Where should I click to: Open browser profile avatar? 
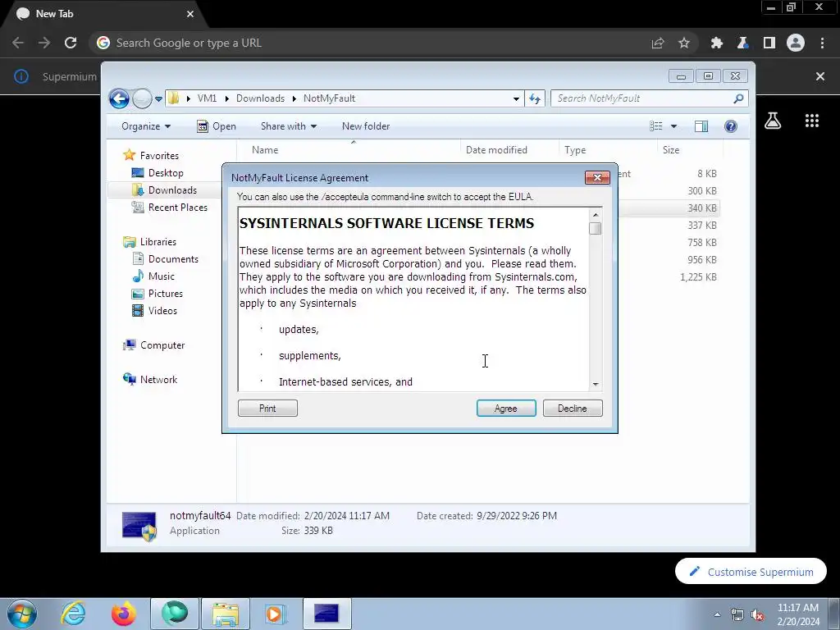(796, 43)
